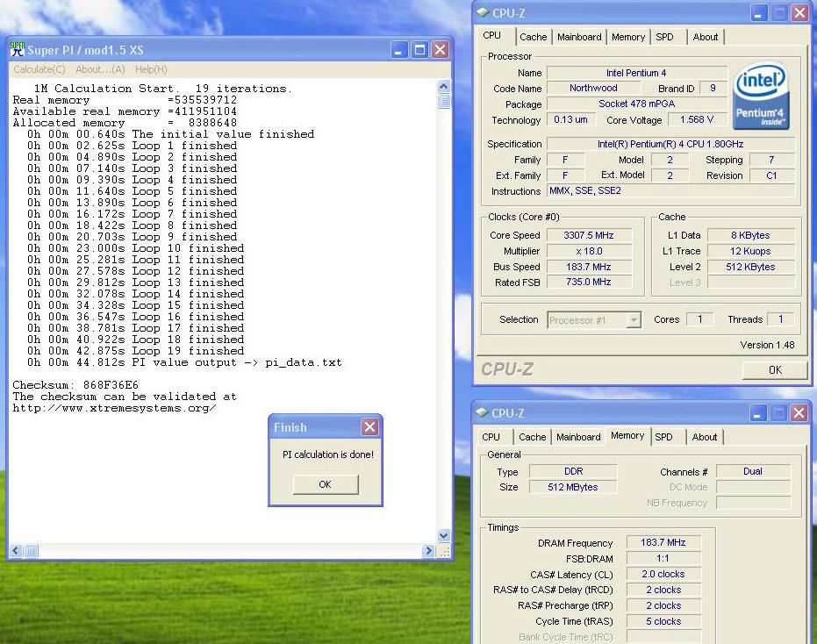Open the Calculate(C) menu in Super PI
This screenshot has width=817, height=644.
pyautogui.click(x=39, y=69)
